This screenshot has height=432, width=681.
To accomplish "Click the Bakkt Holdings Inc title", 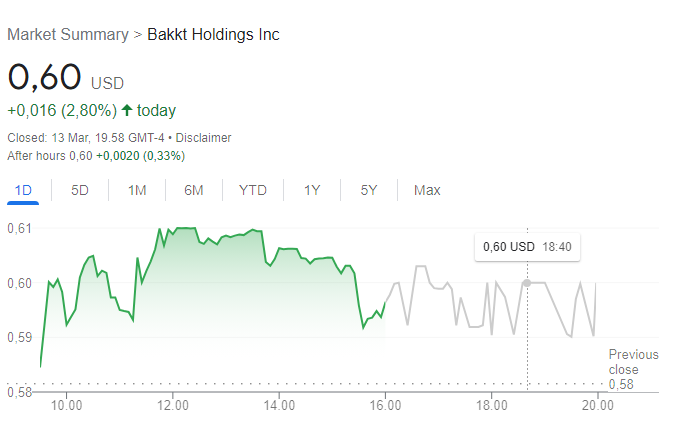I will [x=213, y=34].
